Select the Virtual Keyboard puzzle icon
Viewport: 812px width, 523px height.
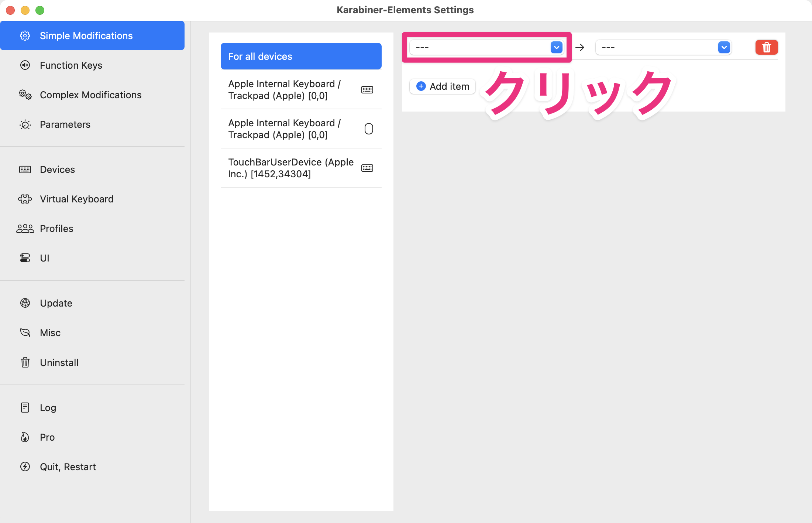pyautogui.click(x=25, y=199)
